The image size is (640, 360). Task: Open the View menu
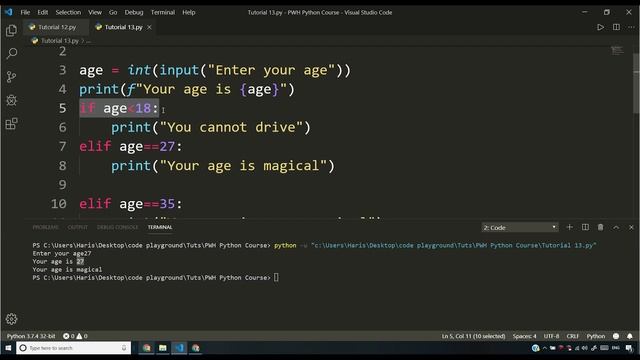point(95,12)
